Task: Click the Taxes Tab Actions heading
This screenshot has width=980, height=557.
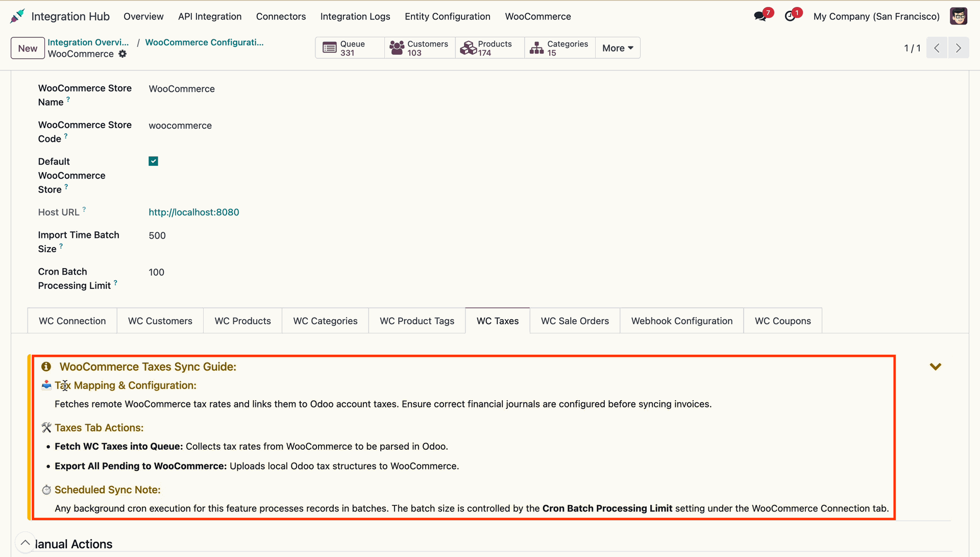Action: click(x=99, y=428)
